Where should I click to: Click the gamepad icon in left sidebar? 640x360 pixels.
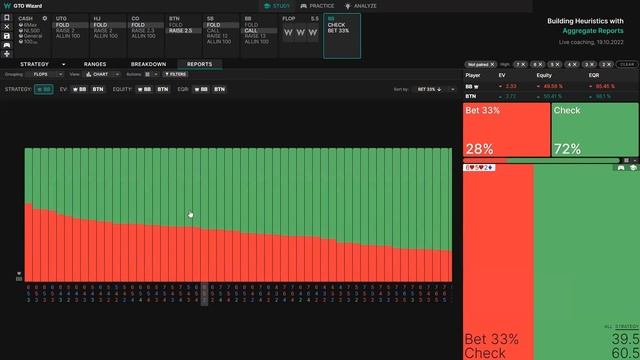(x=7, y=45)
